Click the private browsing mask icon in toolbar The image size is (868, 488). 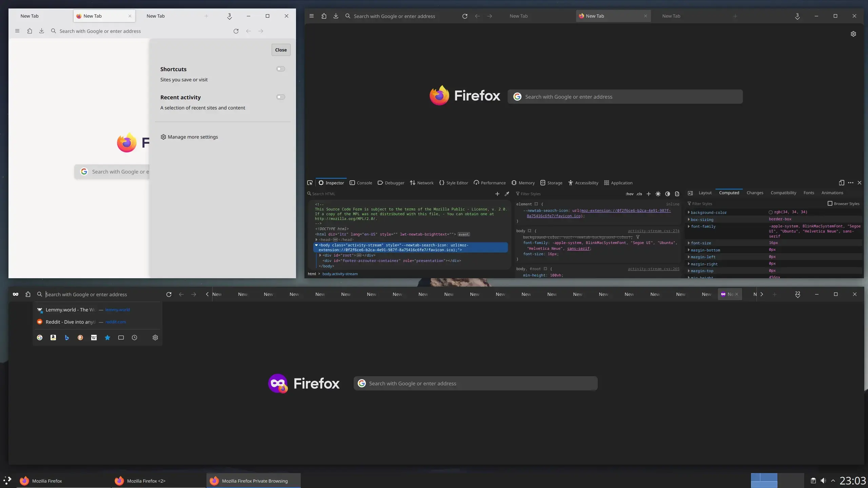coord(16,294)
